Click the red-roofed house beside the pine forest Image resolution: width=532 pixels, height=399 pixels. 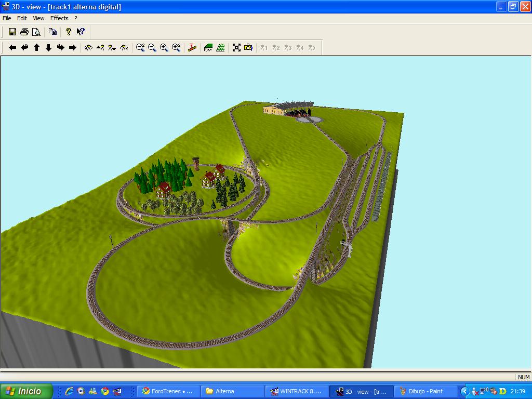click(x=163, y=190)
